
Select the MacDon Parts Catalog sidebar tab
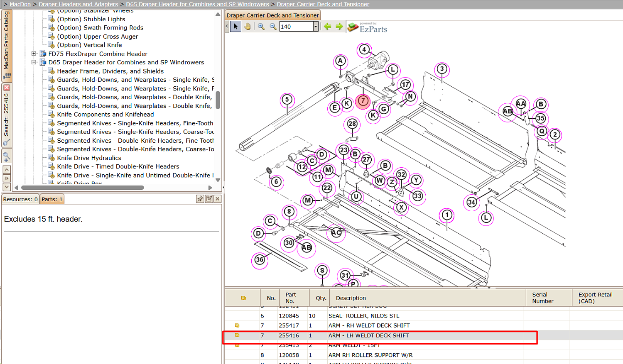tap(7, 45)
